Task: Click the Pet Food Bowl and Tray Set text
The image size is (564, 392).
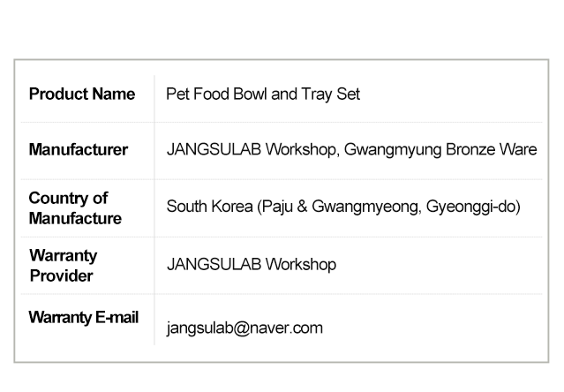Action: pos(263,94)
